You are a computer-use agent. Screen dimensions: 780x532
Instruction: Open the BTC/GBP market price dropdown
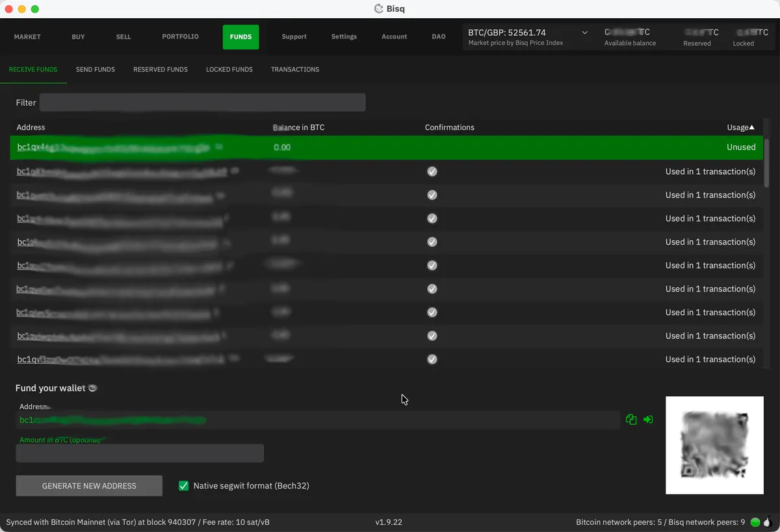[584, 32]
